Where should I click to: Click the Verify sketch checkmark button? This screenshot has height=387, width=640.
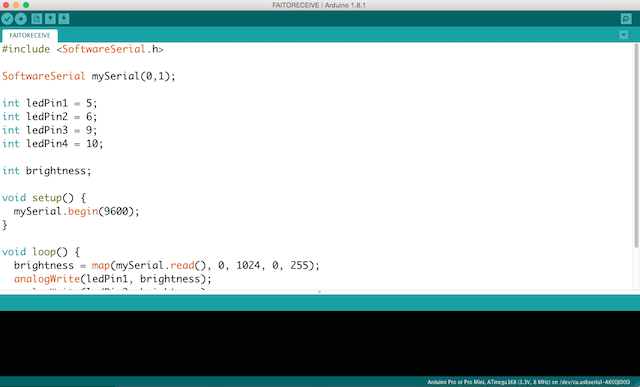(x=7, y=19)
